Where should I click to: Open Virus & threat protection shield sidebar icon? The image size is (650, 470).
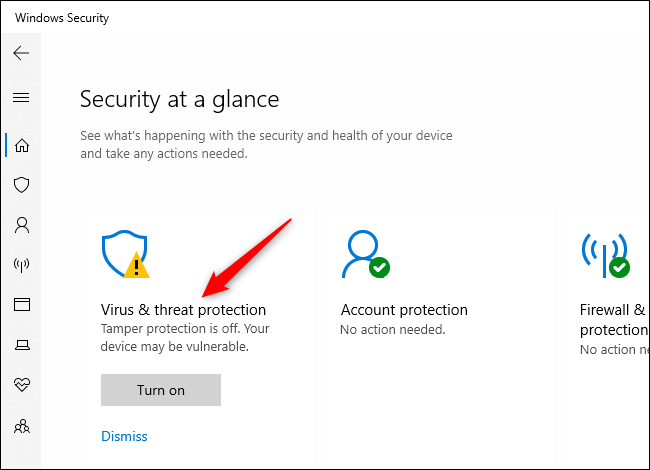click(x=21, y=185)
